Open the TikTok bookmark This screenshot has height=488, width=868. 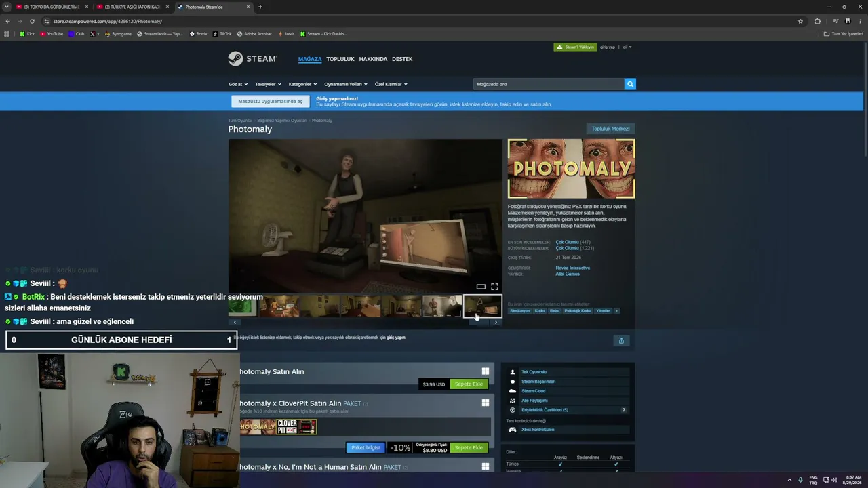pyautogui.click(x=222, y=34)
